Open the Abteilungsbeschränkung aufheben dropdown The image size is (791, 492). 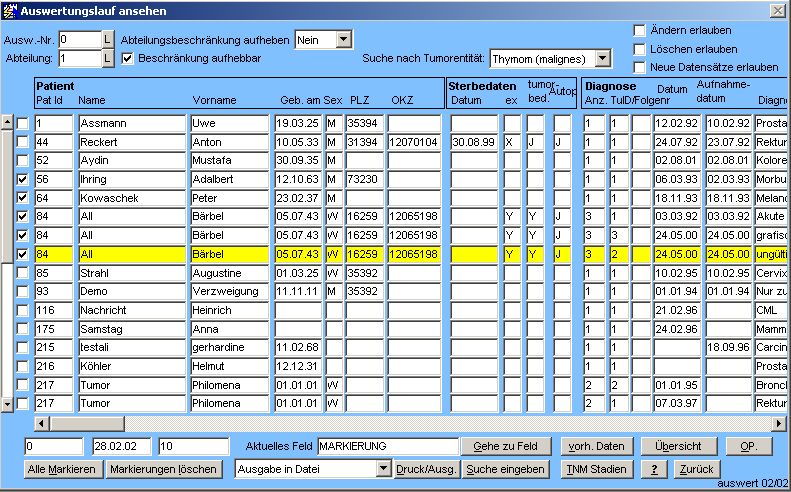coord(344,39)
